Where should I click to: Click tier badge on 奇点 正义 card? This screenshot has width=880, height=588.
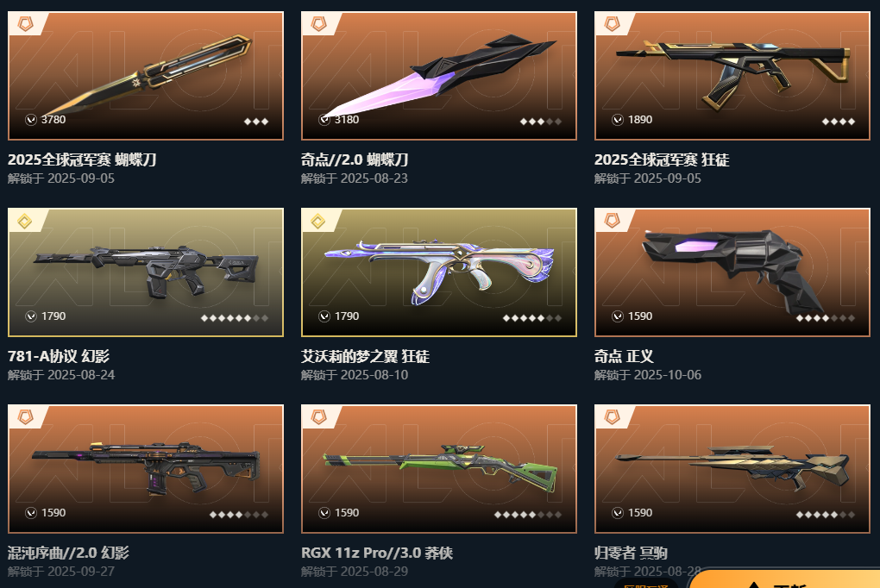(612, 221)
